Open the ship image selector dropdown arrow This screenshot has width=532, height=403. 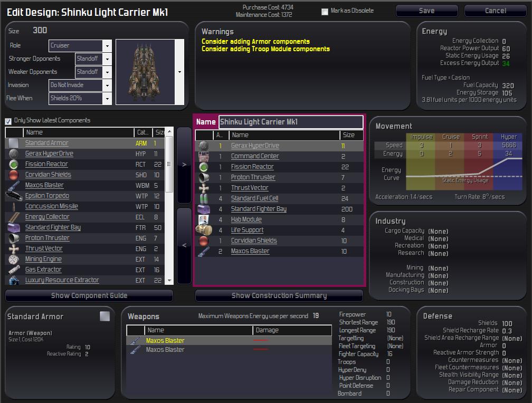pyautogui.click(x=179, y=72)
